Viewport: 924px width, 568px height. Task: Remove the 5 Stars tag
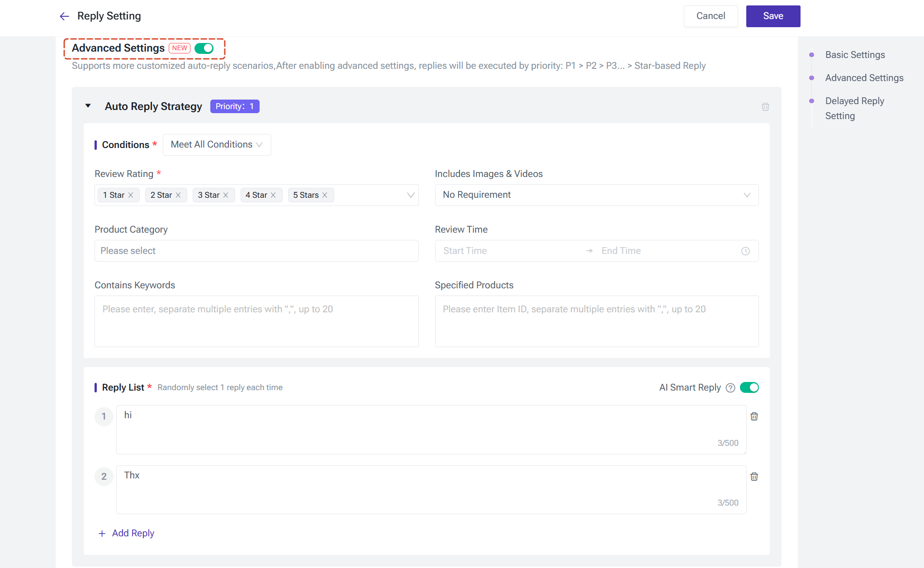click(x=325, y=195)
